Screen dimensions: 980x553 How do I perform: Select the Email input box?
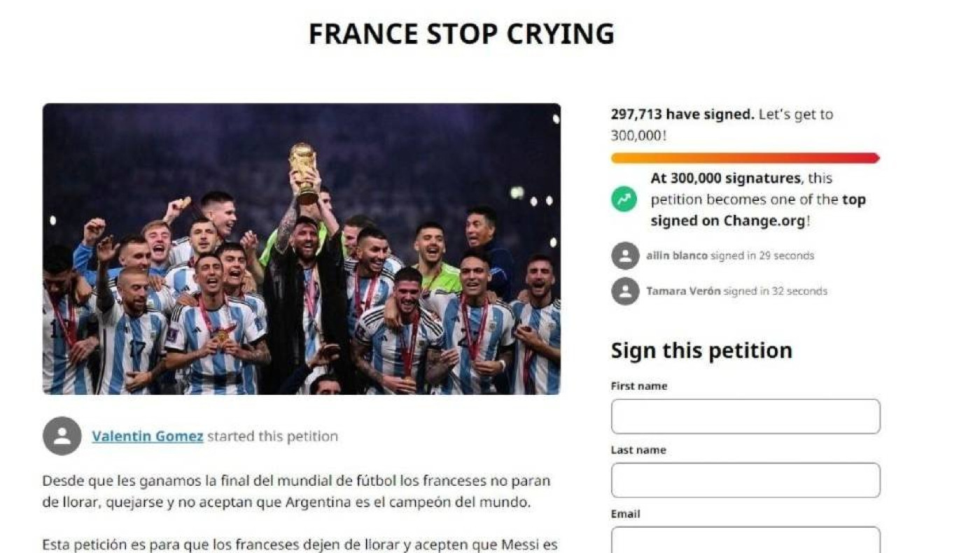coord(745,540)
